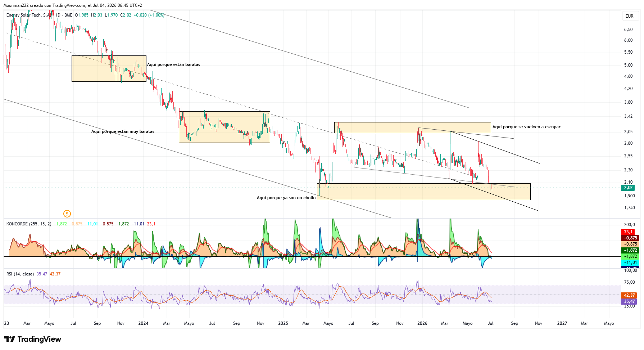Select the text 'Aquí porque están baratas'
The height and width of the screenshot is (350, 644).
(x=173, y=64)
